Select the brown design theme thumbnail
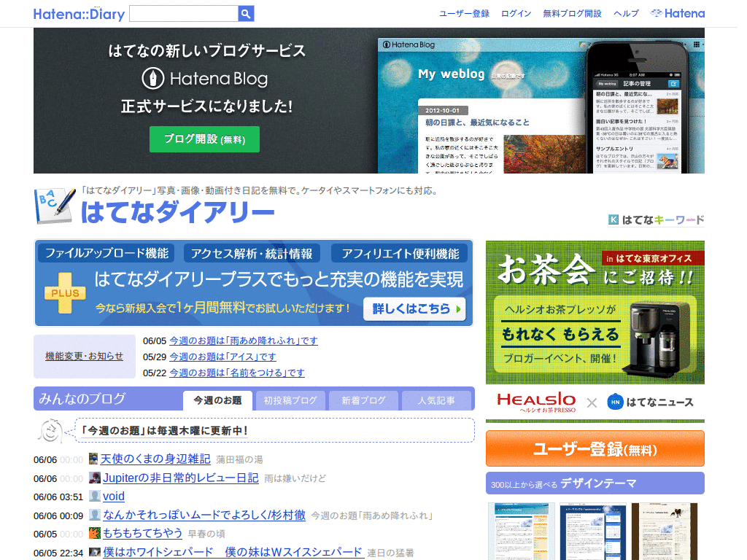The width and height of the screenshot is (747, 560). tap(665, 531)
